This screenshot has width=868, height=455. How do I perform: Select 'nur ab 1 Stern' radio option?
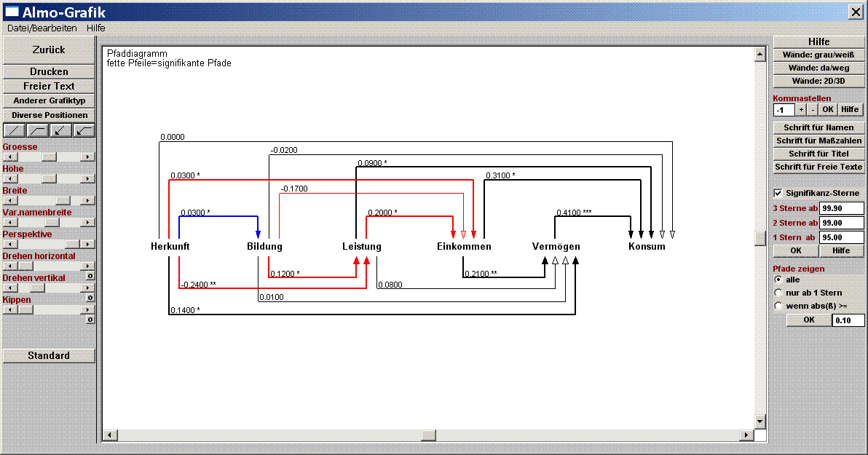(778, 293)
